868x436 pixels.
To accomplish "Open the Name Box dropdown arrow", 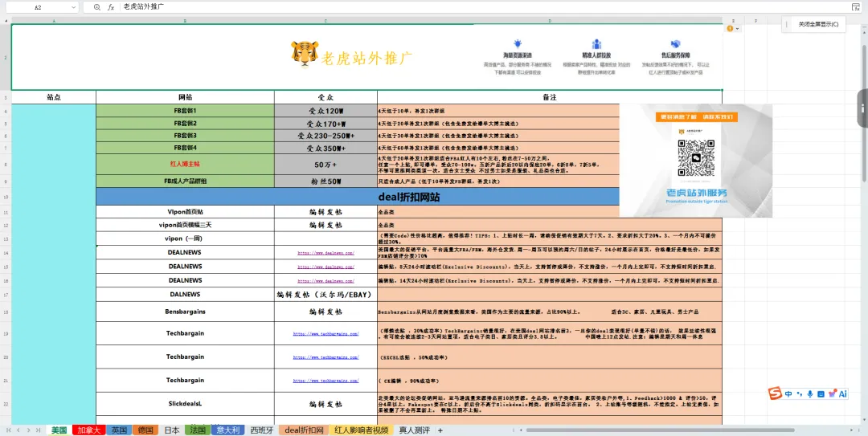I will coord(74,7).
